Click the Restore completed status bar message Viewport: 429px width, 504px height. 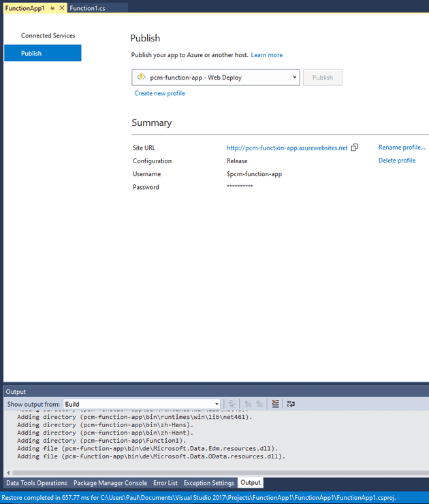tap(199, 498)
